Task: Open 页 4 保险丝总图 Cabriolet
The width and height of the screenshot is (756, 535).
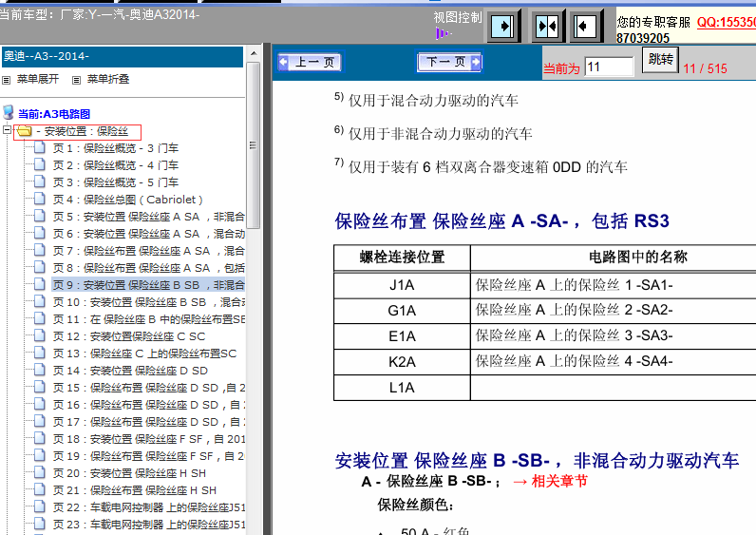Action: click(128, 200)
